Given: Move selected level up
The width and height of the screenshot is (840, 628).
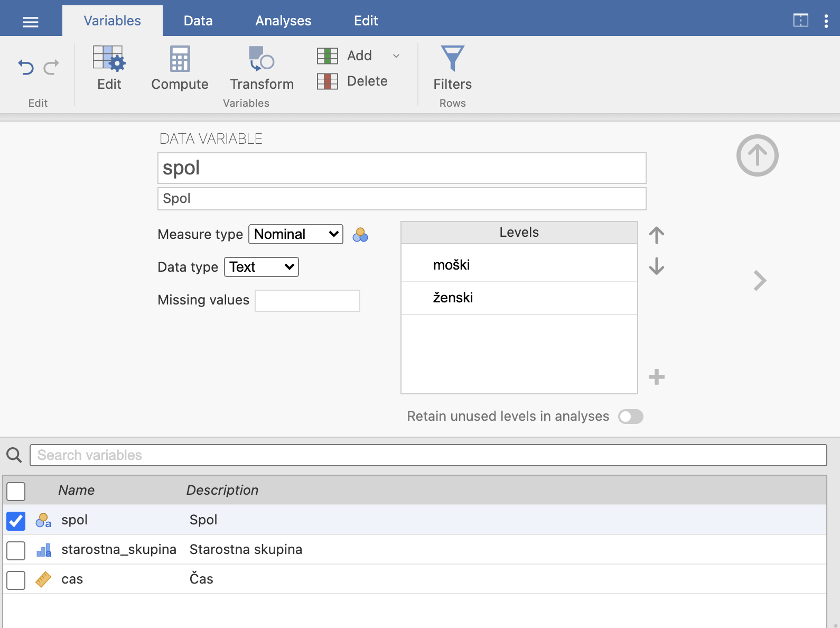Looking at the screenshot, I should 657,235.
